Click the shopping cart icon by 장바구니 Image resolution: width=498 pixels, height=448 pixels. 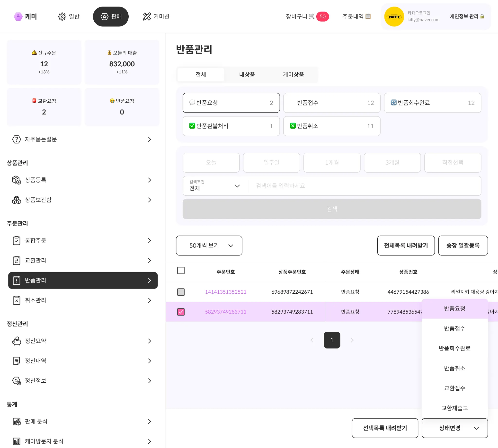[x=311, y=16]
